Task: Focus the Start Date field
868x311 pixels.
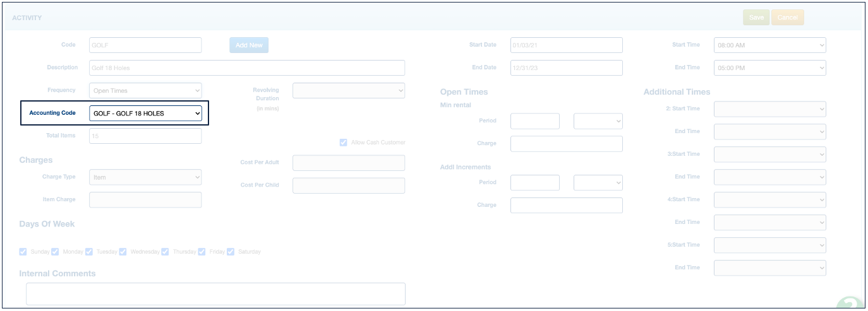Action: coord(566,45)
